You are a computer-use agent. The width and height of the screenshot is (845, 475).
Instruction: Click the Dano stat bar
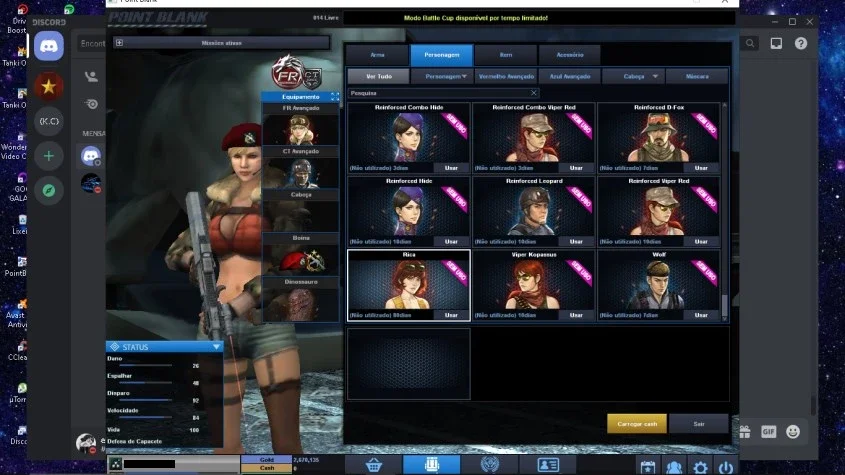click(146, 366)
